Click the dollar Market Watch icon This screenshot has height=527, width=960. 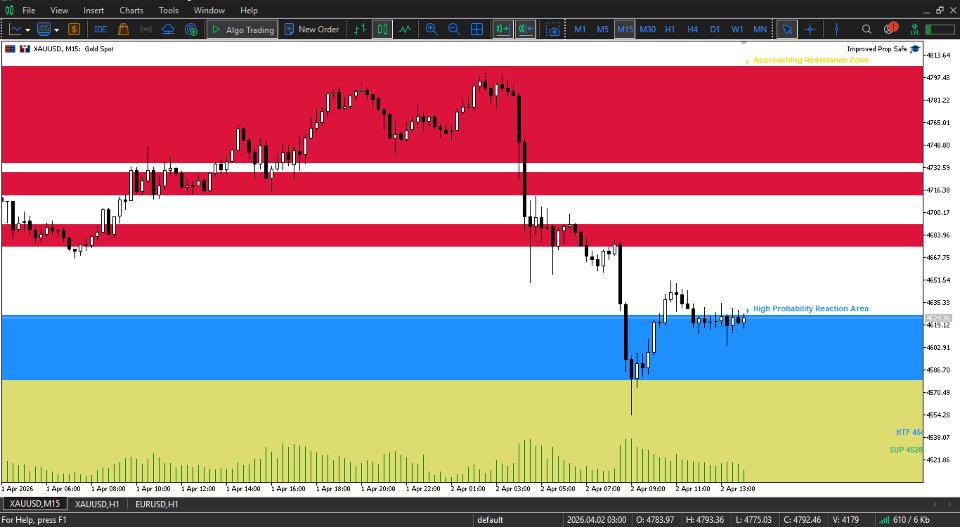point(74,29)
